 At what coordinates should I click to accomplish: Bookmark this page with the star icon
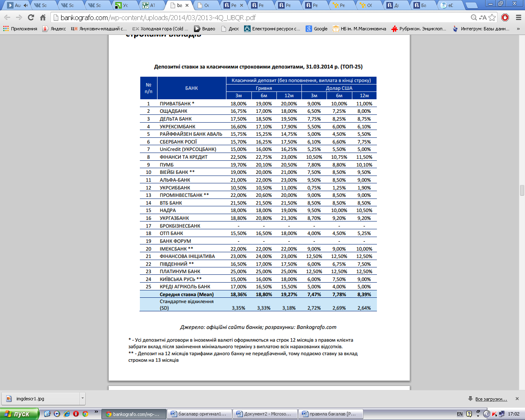(492, 18)
